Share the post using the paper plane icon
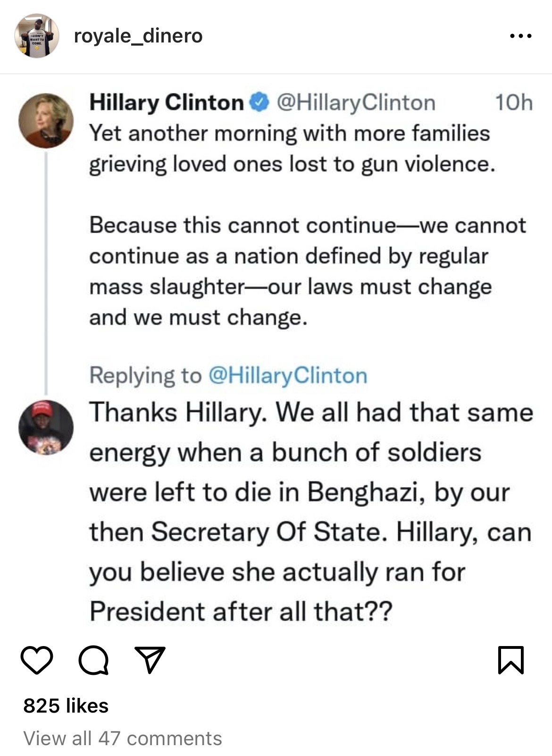 coord(150,659)
